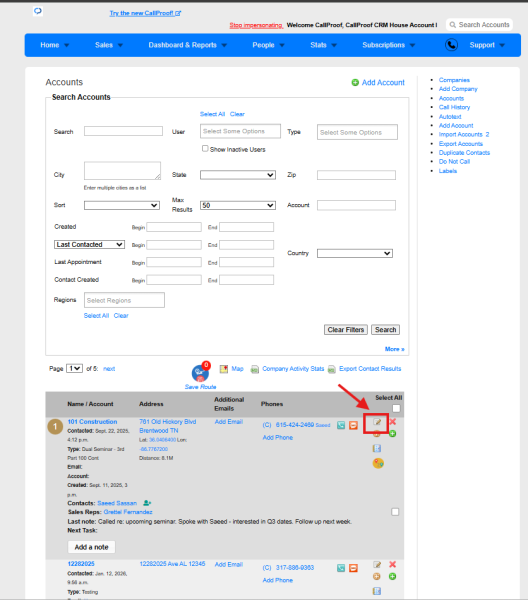Screen dimensions: 528x600
Task: Check the 101 Construction row selection checkbox
Action: point(395,512)
